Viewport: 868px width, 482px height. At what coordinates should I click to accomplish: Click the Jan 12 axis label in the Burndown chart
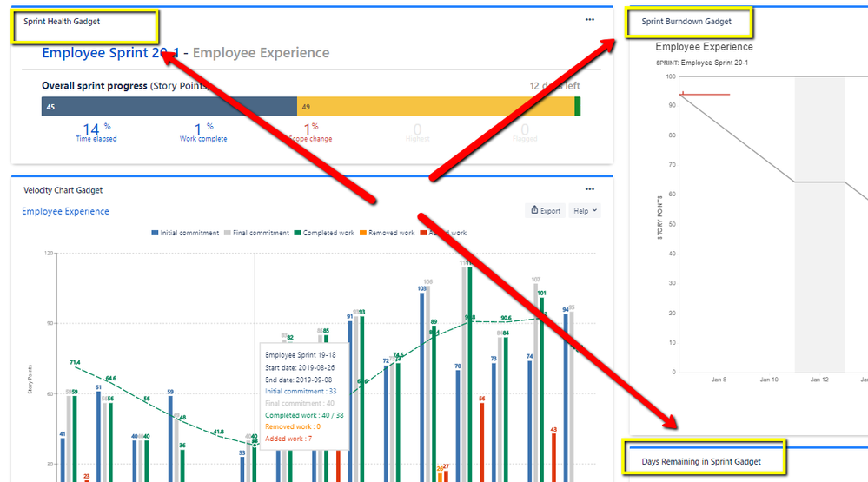point(819,380)
